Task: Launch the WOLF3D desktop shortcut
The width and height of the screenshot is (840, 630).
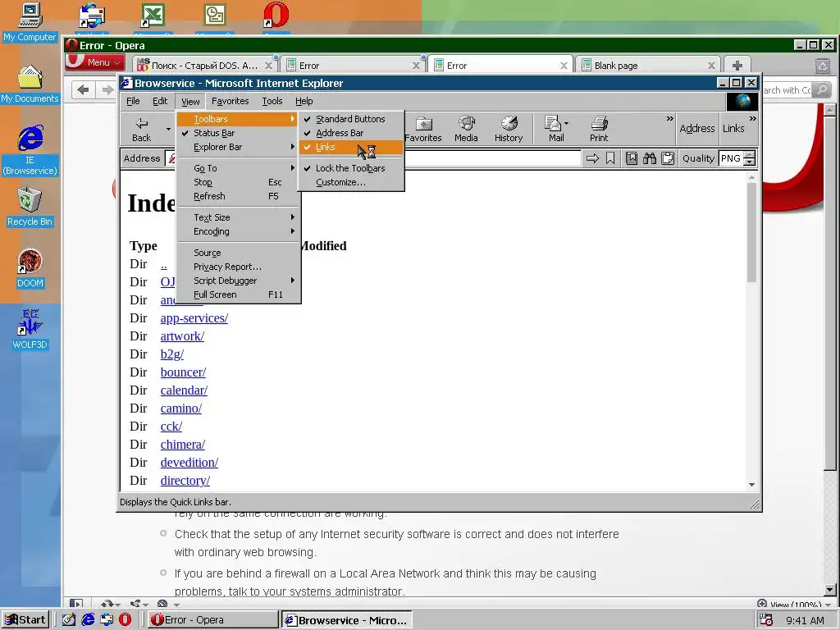Action: 30,330
